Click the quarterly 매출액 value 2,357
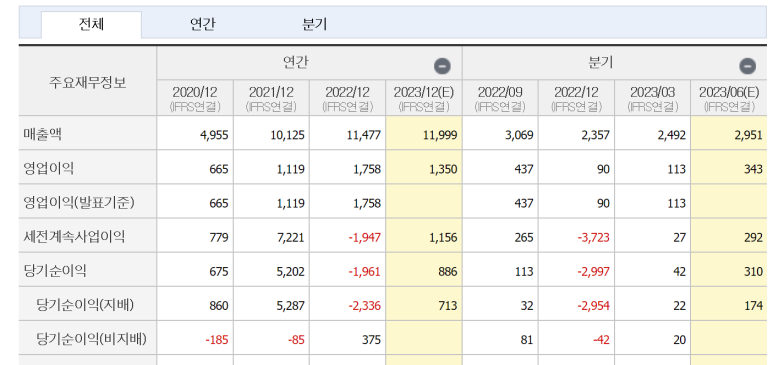The width and height of the screenshot is (773, 365). (x=597, y=135)
